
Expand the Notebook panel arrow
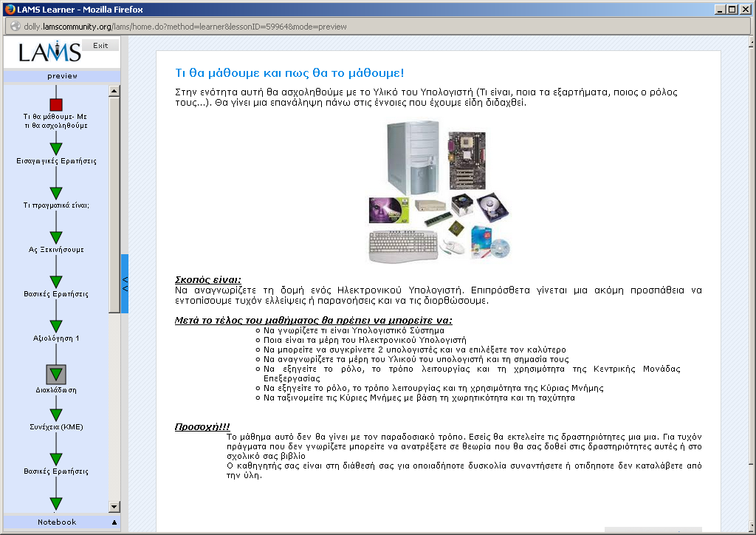[x=114, y=522]
